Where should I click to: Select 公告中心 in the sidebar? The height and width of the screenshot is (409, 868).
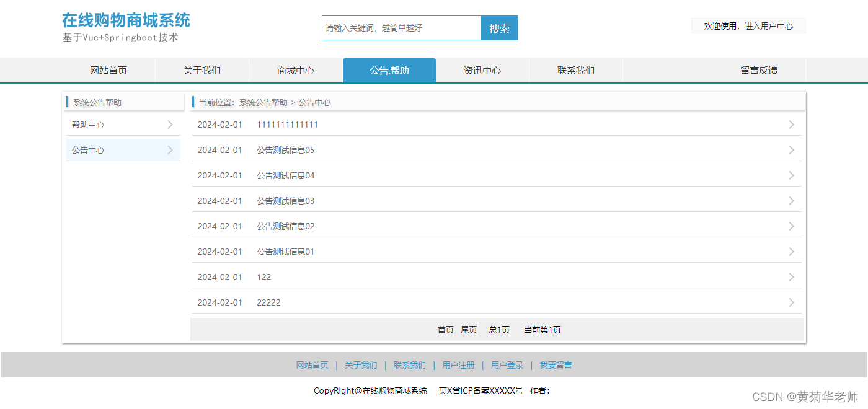pos(123,150)
